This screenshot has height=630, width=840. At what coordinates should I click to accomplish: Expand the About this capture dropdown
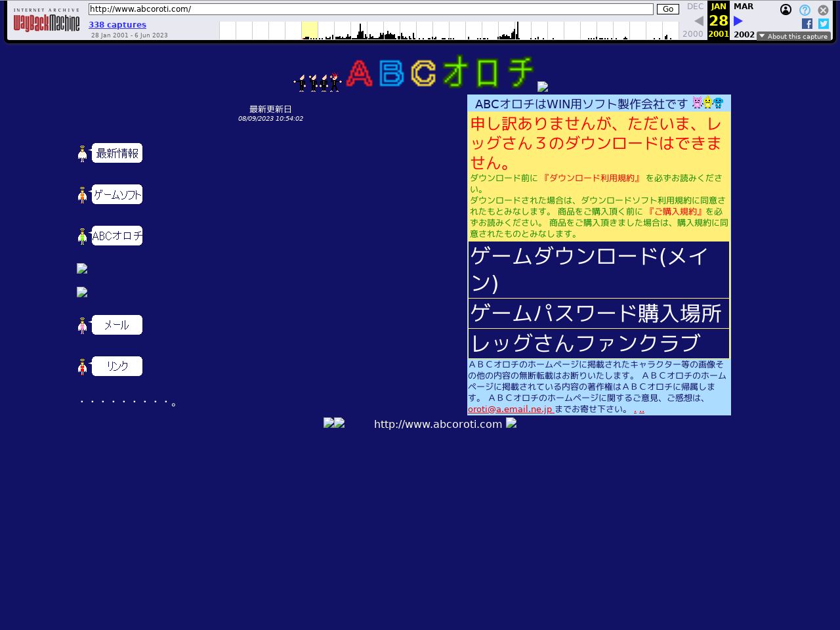[x=793, y=36]
